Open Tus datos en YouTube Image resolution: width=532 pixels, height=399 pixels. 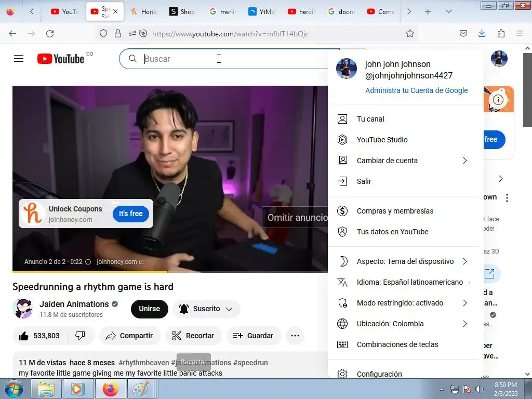405,232
